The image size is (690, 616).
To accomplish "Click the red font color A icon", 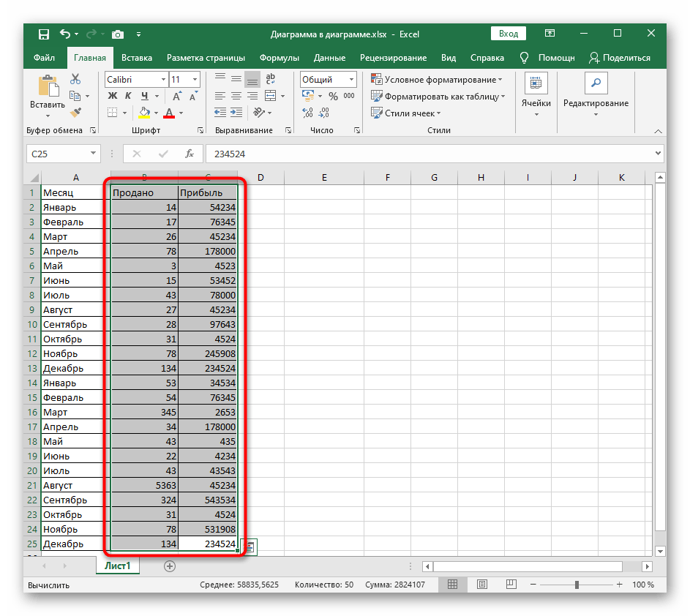I will (169, 113).
